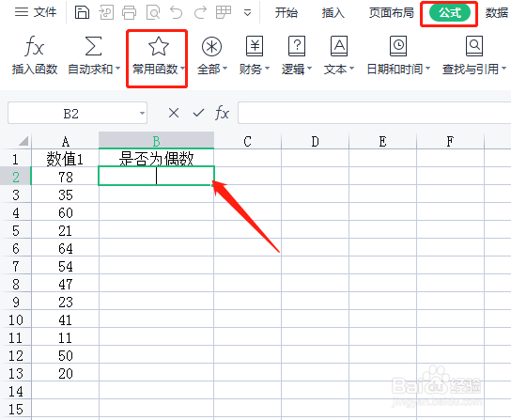Click cell with value 54
The width and height of the screenshot is (511, 420).
tap(65, 266)
